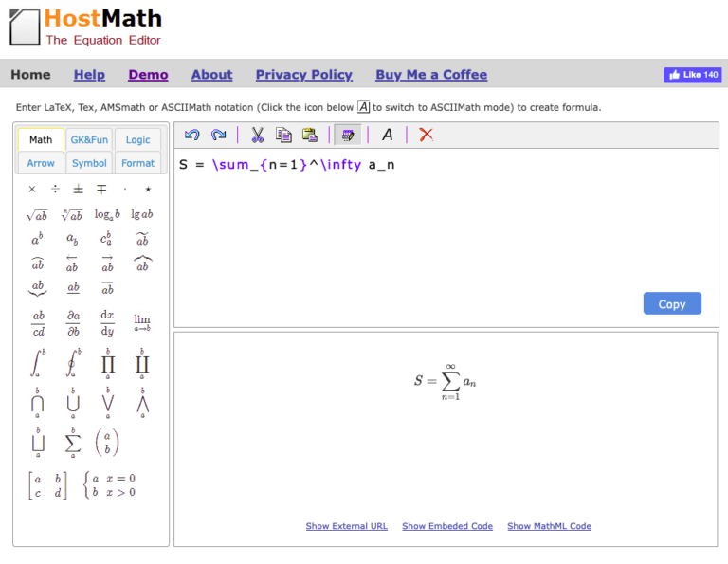Insert the dx/dy derivative template
This screenshot has height=564, width=728.
pos(107,323)
